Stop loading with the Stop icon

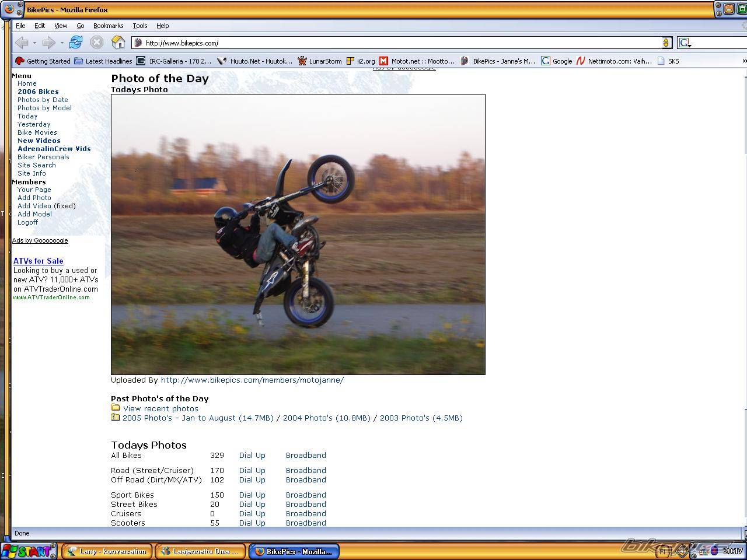tap(97, 42)
